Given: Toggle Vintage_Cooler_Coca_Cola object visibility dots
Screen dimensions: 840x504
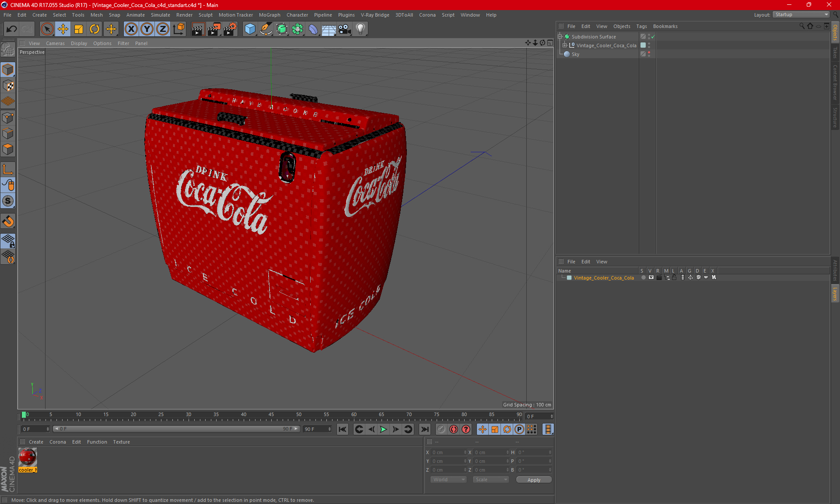Looking at the screenshot, I should pos(649,45).
